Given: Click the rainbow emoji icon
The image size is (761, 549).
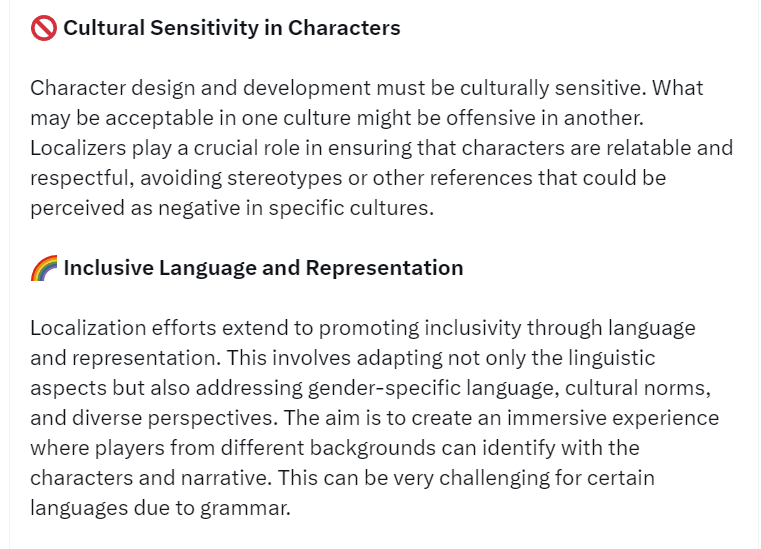Looking at the screenshot, I should [44, 268].
